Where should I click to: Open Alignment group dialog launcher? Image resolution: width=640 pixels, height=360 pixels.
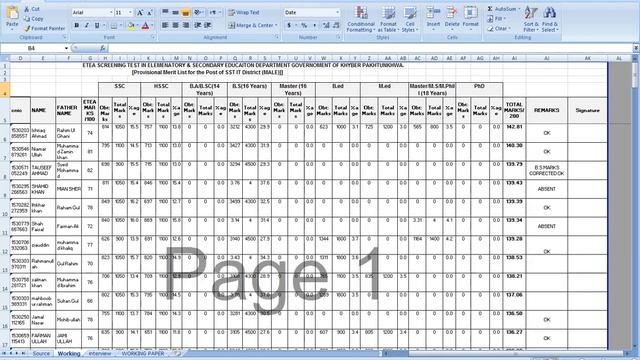[x=277, y=38]
